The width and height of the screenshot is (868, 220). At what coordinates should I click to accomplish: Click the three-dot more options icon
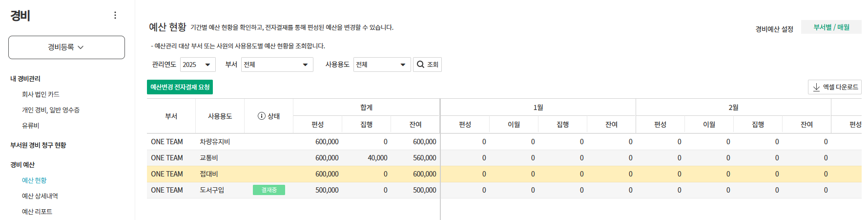[x=115, y=15]
